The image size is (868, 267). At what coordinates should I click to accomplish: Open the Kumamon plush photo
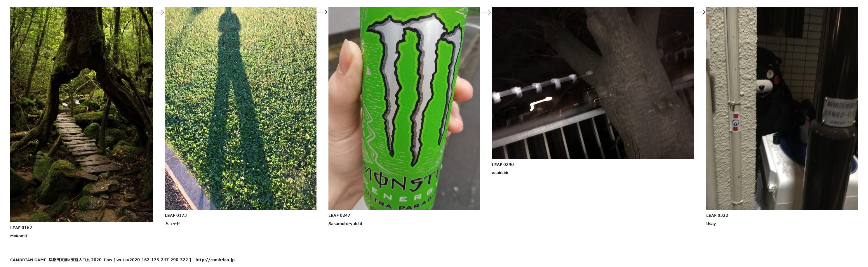click(x=782, y=109)
